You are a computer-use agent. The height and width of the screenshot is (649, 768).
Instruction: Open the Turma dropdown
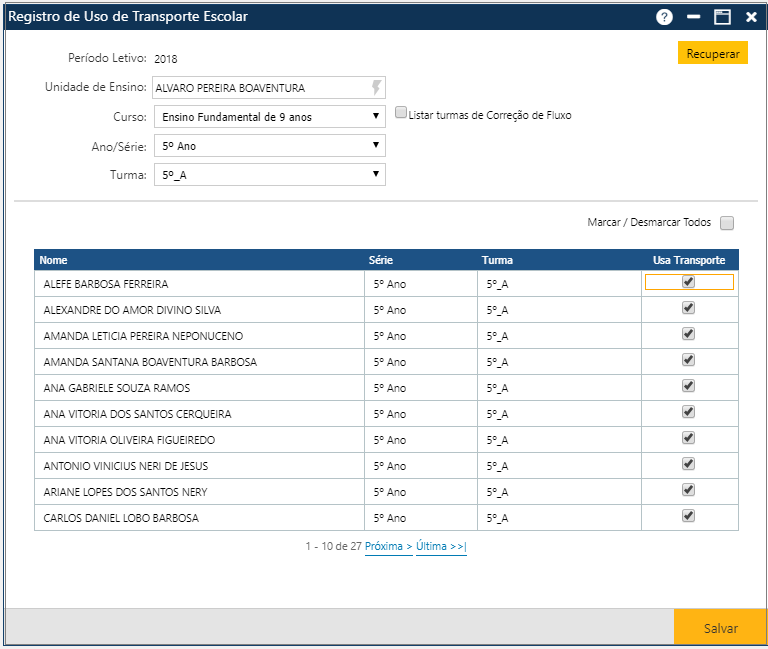click(x=269, y=175)
